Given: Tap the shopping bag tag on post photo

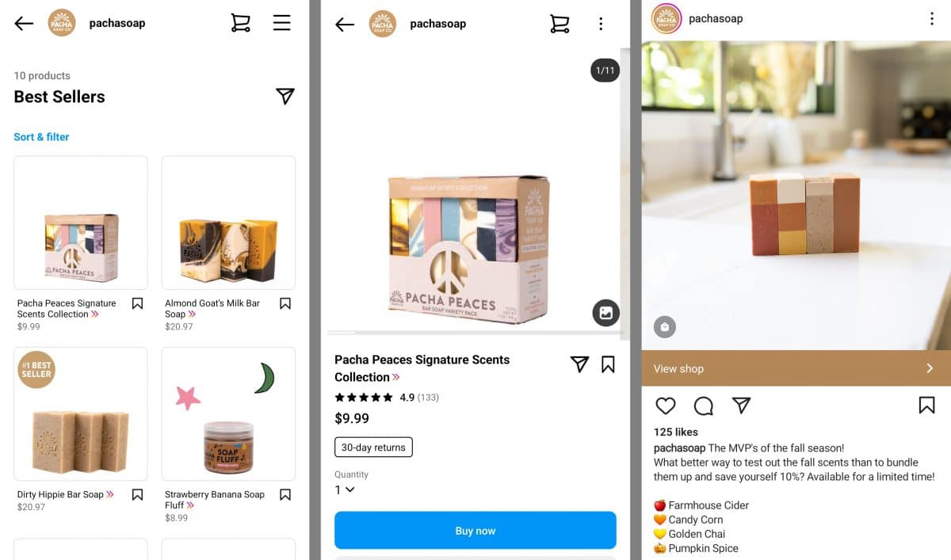Looking at the screenshot, I should pyautogui.click(x=665, y=326).
